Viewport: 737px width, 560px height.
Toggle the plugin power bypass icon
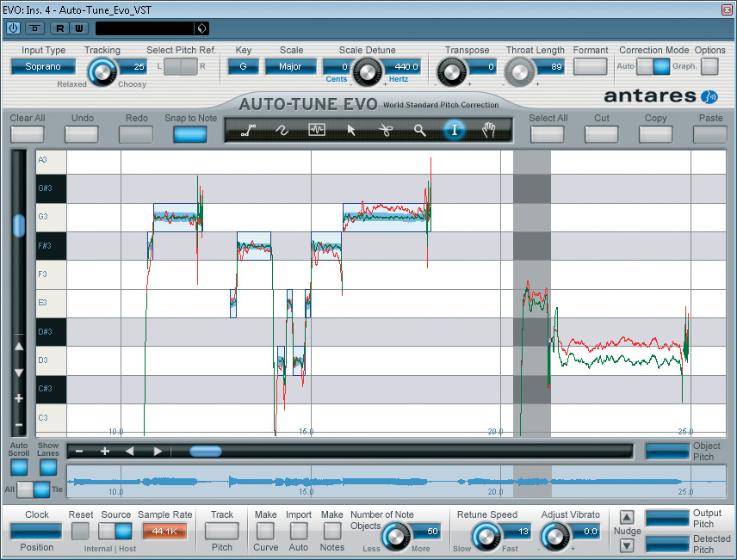point(13,28)
